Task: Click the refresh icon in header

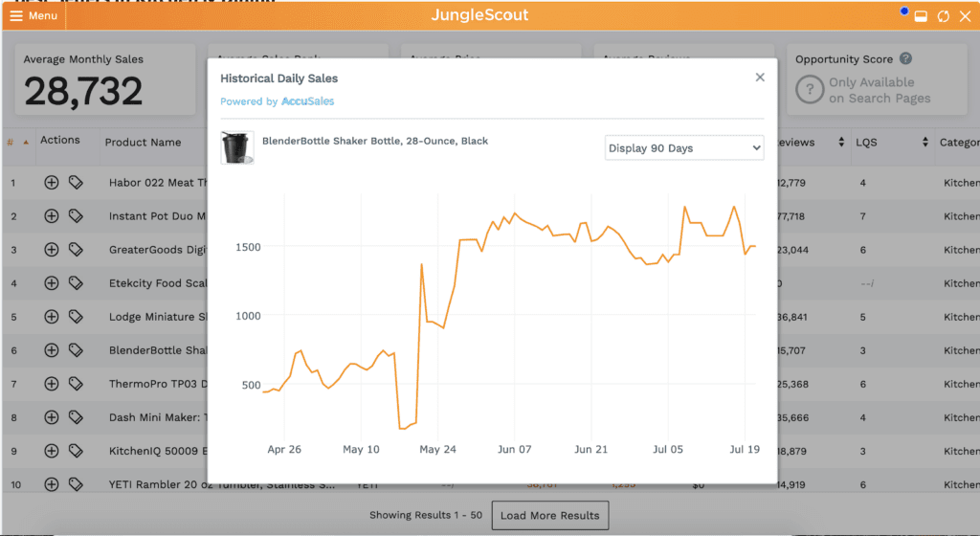Action: point(944,16)
